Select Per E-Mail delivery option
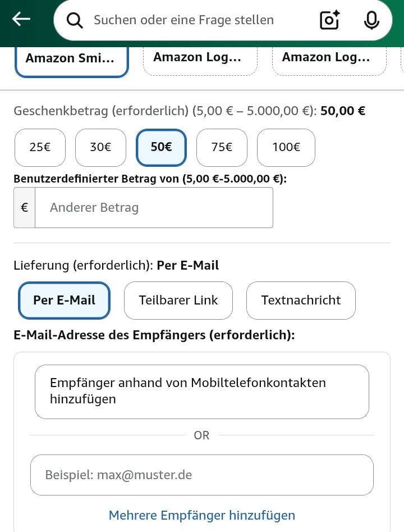The height and width of the screenshot is (532, 404). pos(64,300)
